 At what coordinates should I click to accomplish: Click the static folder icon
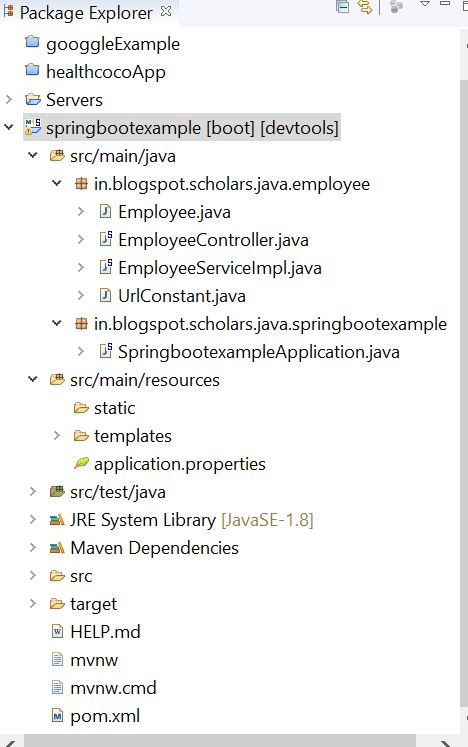[81, 408]
